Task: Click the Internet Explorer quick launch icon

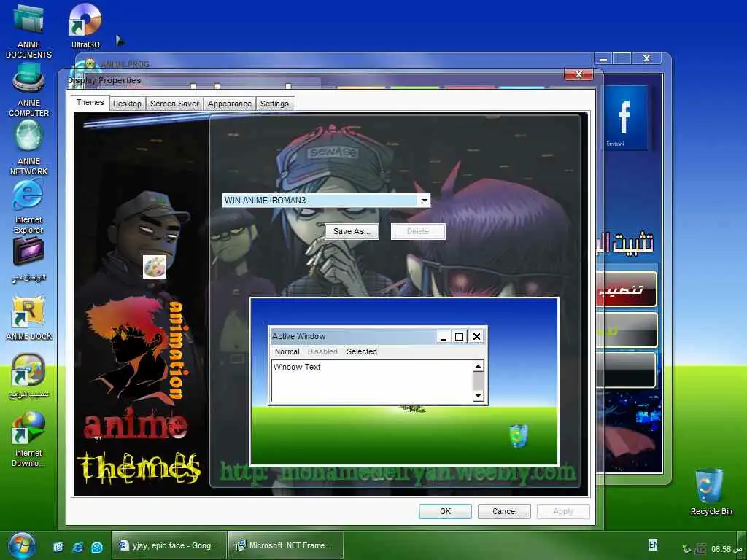Action: point(77,547)
